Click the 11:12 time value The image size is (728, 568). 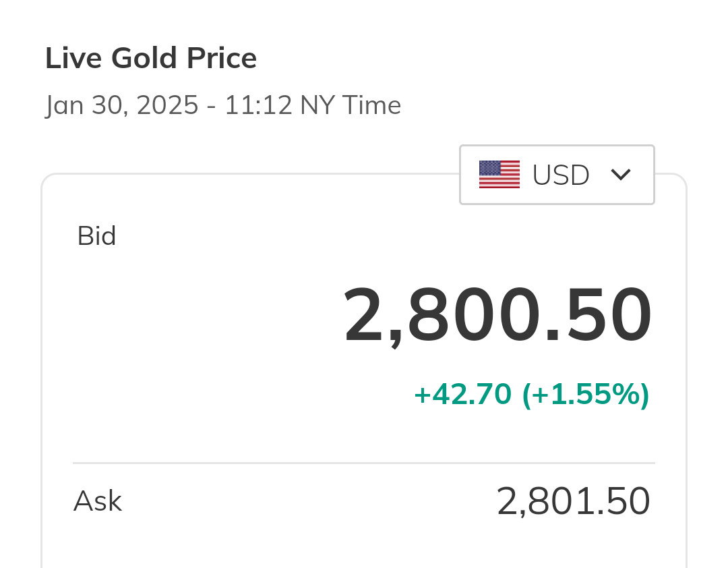pos(257,106)
